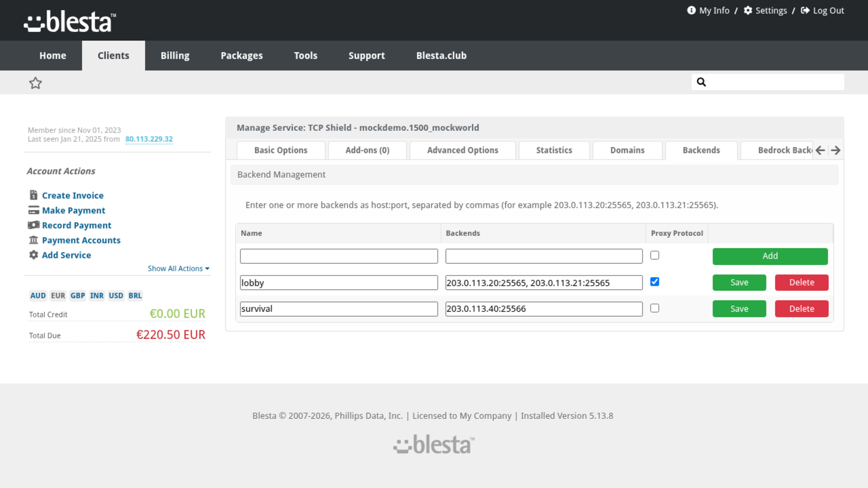Image resolution: width=868 pixels, height=488 pixels.
Task: Click the Log Out link
Action: click(828, 10)
